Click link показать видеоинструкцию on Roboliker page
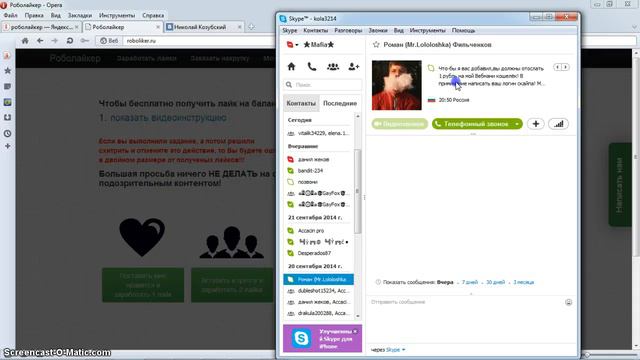The height and width of the screenshot is (360, 640). pos(168,118)
